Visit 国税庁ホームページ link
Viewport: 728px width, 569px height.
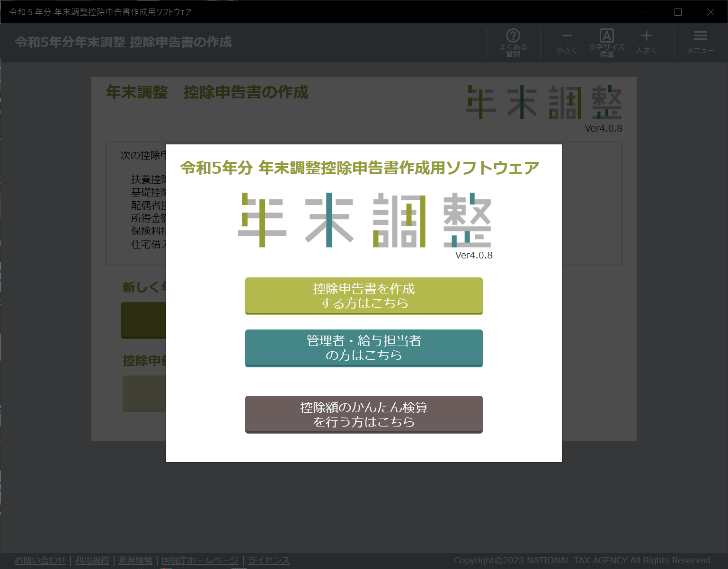pos(200,560)
